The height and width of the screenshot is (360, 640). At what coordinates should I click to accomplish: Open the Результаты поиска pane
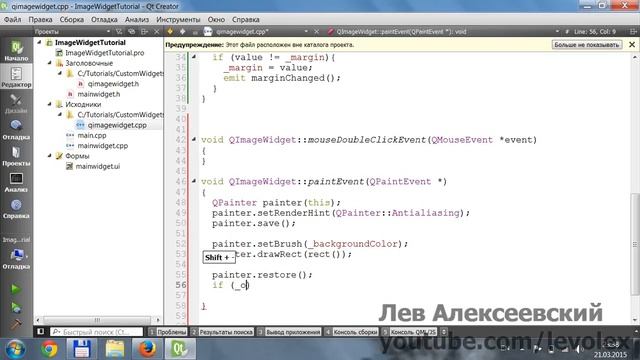point(222,332)
